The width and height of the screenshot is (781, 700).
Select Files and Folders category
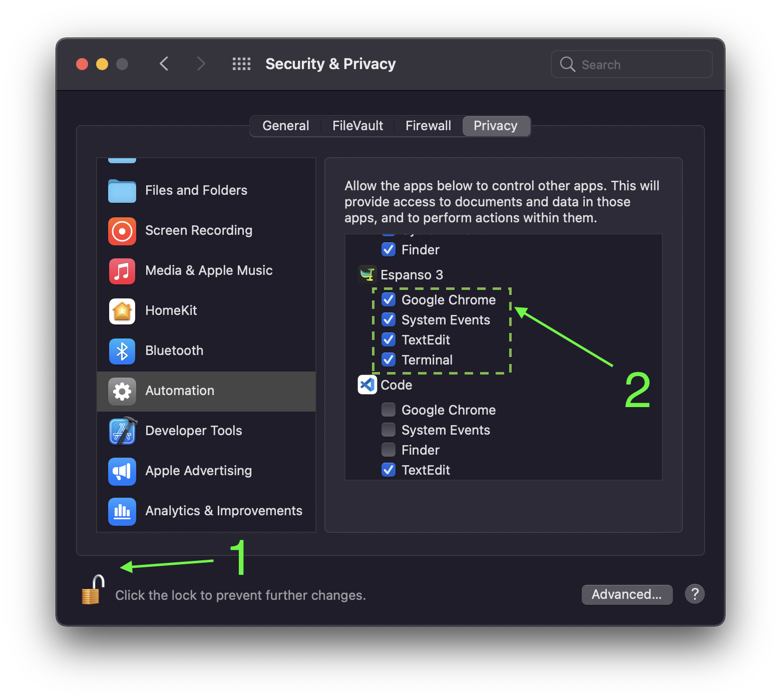196,191
